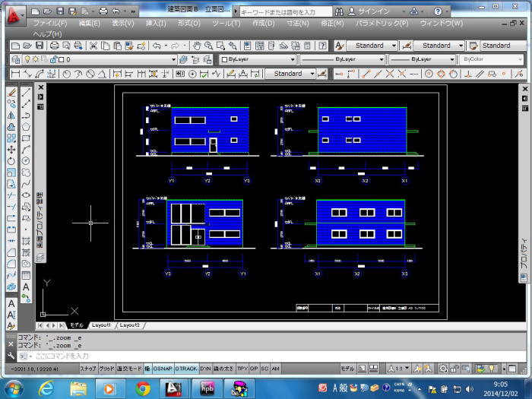This screenshot has width=532, height=399.
Task: Select the Rotate tool
Action: point(11,161)
